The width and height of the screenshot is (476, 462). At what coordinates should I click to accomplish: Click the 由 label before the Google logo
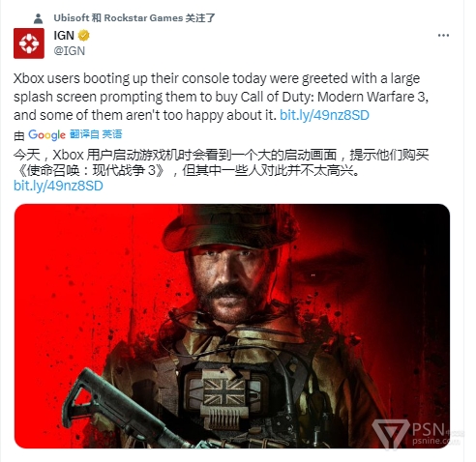point(19,136)
